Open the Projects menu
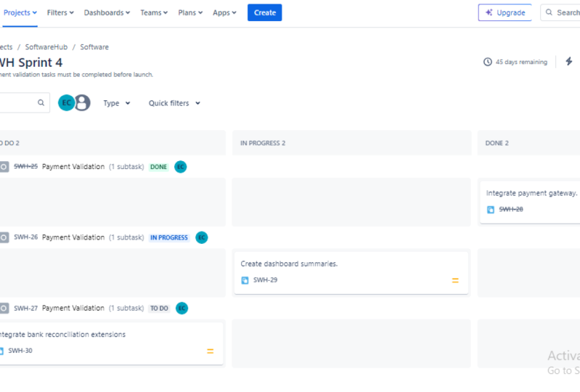Viewport: 580px width, 392px height. 20,12
